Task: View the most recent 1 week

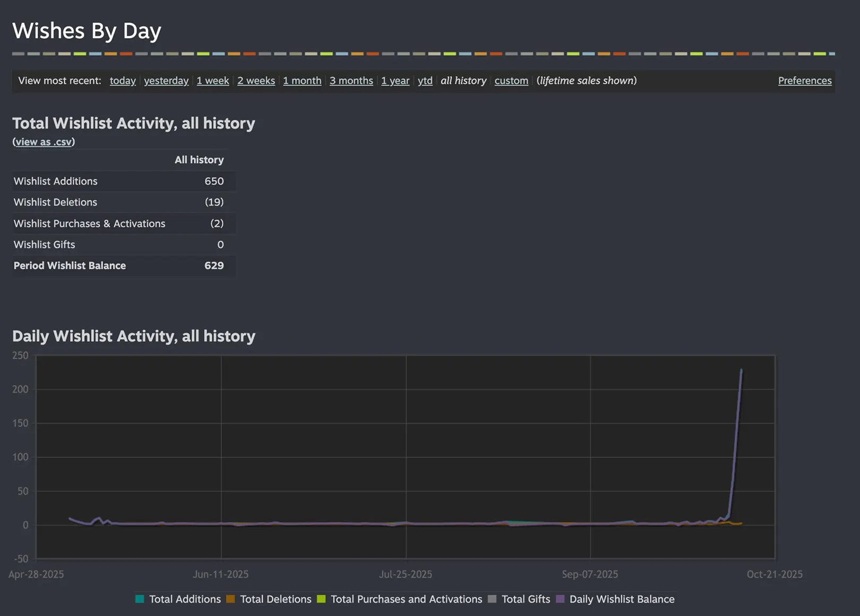Action: tap(213, 81)
